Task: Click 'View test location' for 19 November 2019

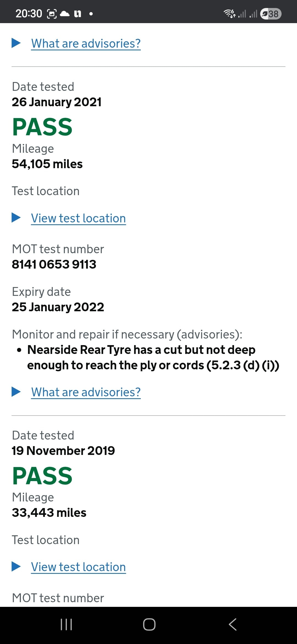Action: [78, 567]
